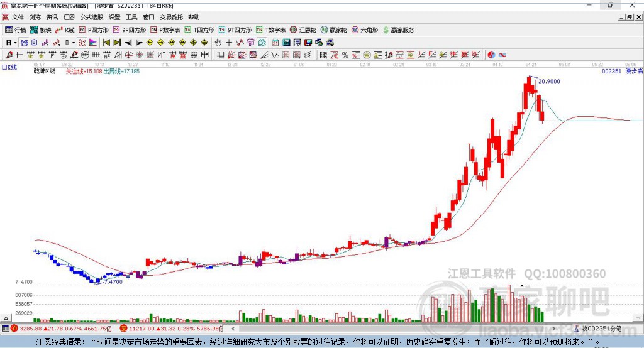The width and height of the screenshot is (644, 348).
Task: Open the 公式选股 menu
Action: pos(92,17)
